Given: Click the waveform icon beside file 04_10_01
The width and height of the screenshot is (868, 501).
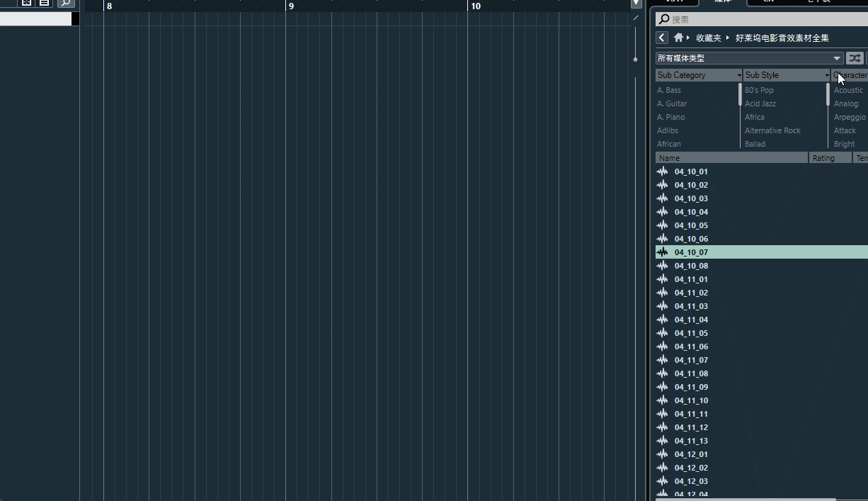Looking at the screenshot, I should click(663, 171).
